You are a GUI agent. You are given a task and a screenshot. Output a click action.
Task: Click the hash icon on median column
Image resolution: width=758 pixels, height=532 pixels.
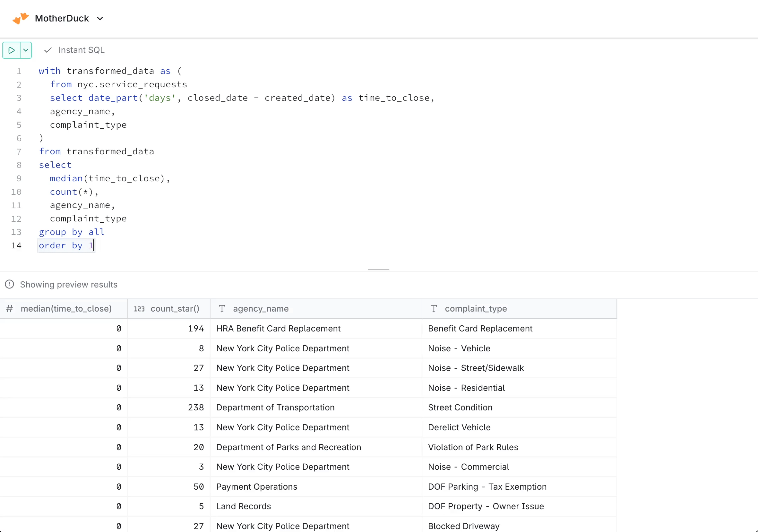point(10,309)
